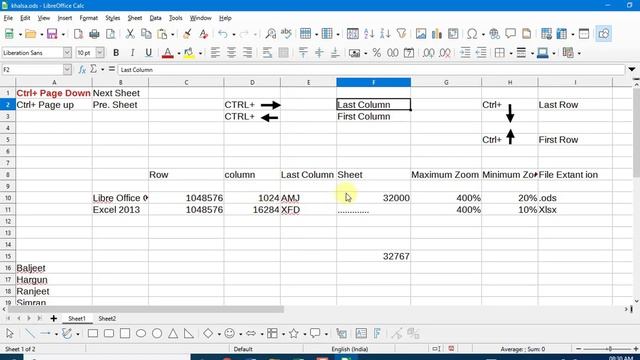
Task: Click the Formula equals button
Action: (111, 69)
